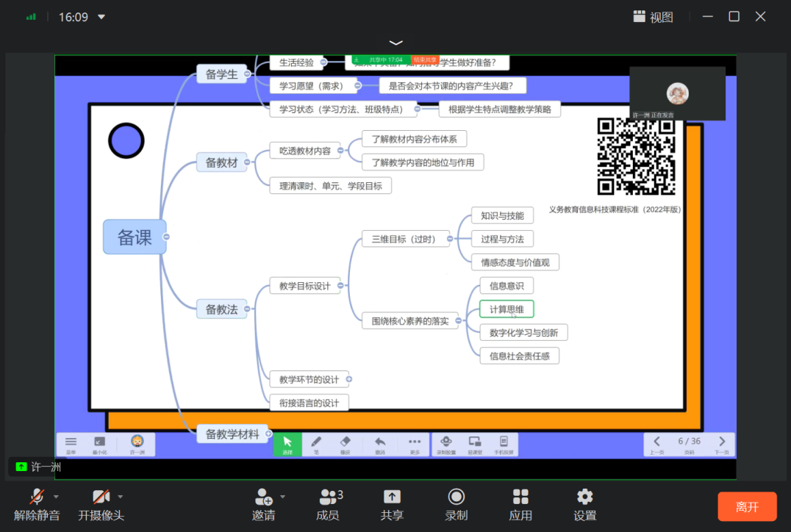Leave the meeting with 离开 button
The image size is (791, 532).
pyautogui.click(x=747, y=507)
